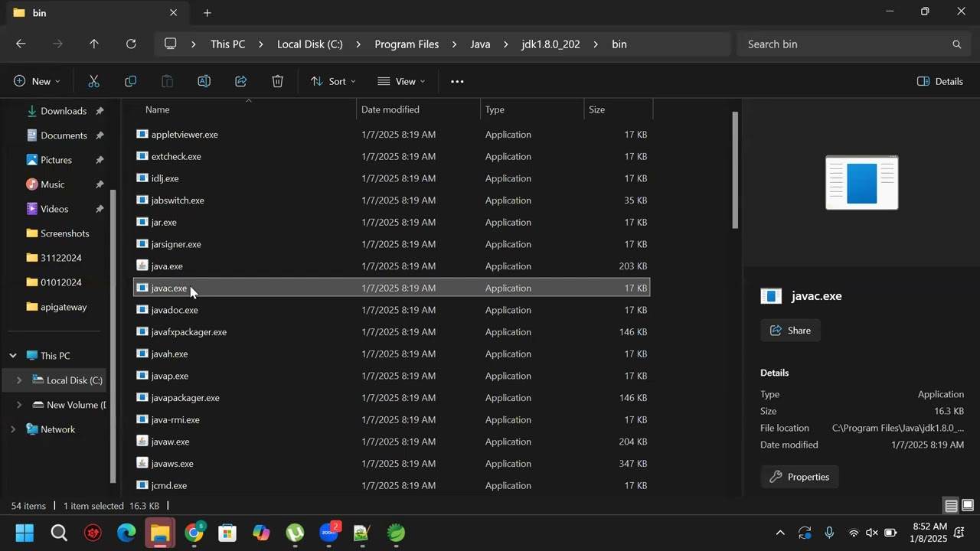980x551 pixels.
Task: Open the apigateway folder in sidebar
Action: tap(64, 307)
